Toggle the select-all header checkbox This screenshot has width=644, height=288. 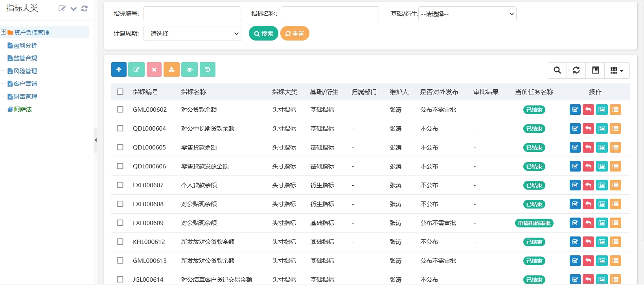point(120,92)
